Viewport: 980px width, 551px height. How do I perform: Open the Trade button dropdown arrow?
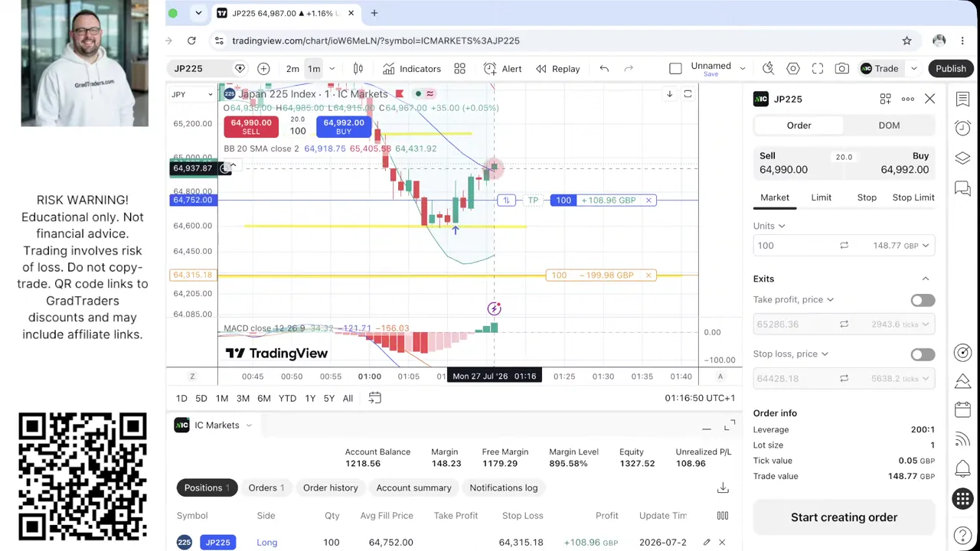[x=913, y=69]
